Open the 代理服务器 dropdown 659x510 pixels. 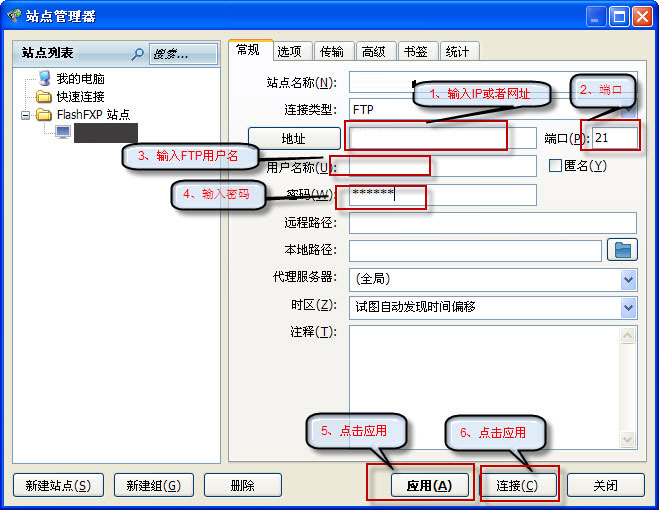click(x=628, y=279)
